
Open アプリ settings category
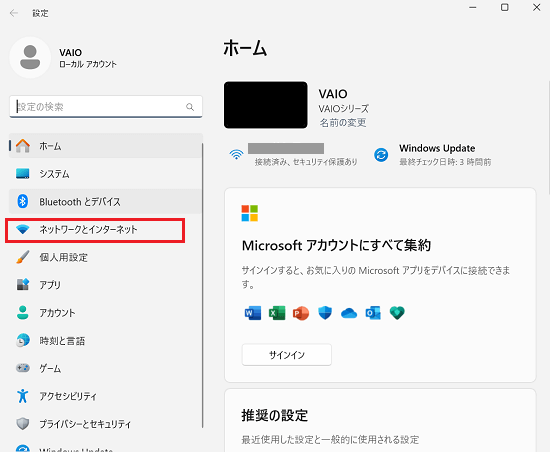(106, 285)
